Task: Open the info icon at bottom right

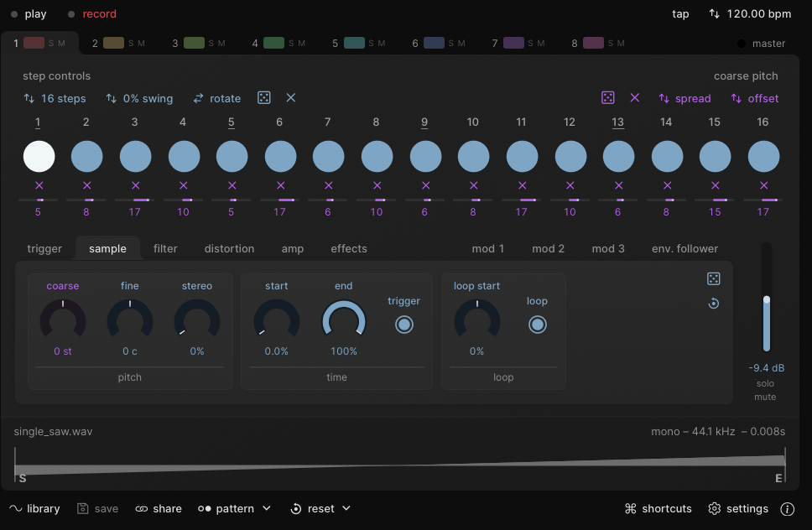Action: (788, 509)
